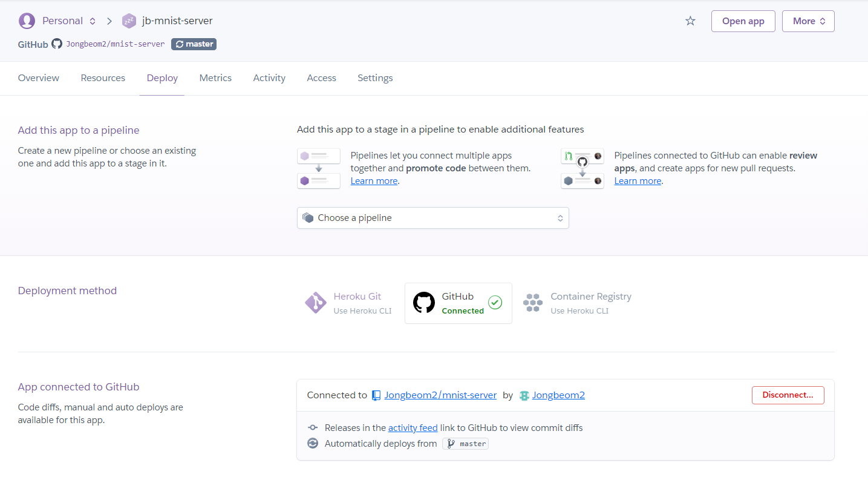Click the breadcrumb chevron separator

(109, 21)
